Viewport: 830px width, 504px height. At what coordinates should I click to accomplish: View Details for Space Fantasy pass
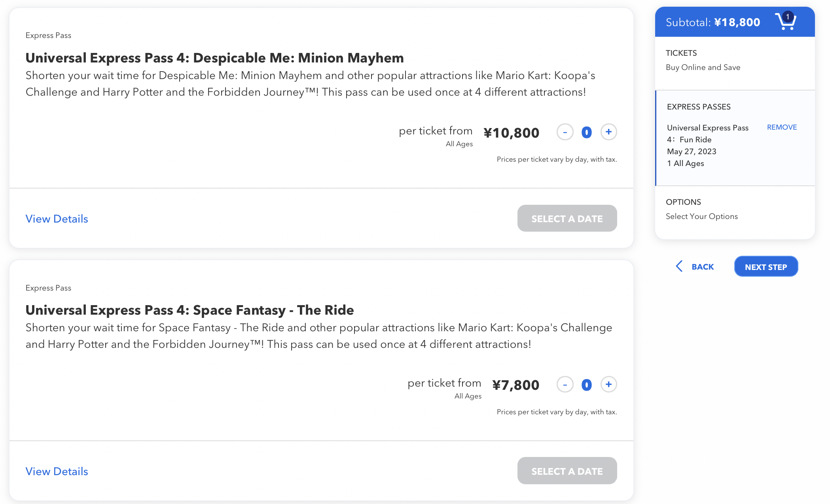pos(57,471)
